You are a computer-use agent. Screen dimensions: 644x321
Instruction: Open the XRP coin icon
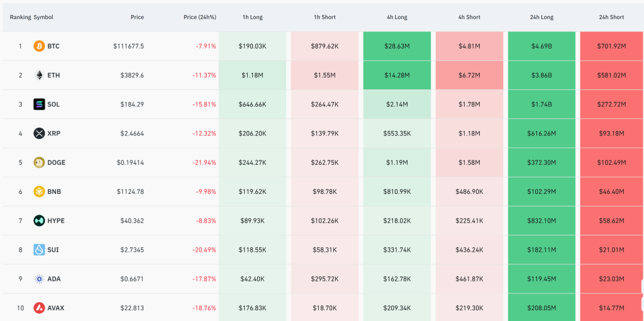tap(39, 133)
